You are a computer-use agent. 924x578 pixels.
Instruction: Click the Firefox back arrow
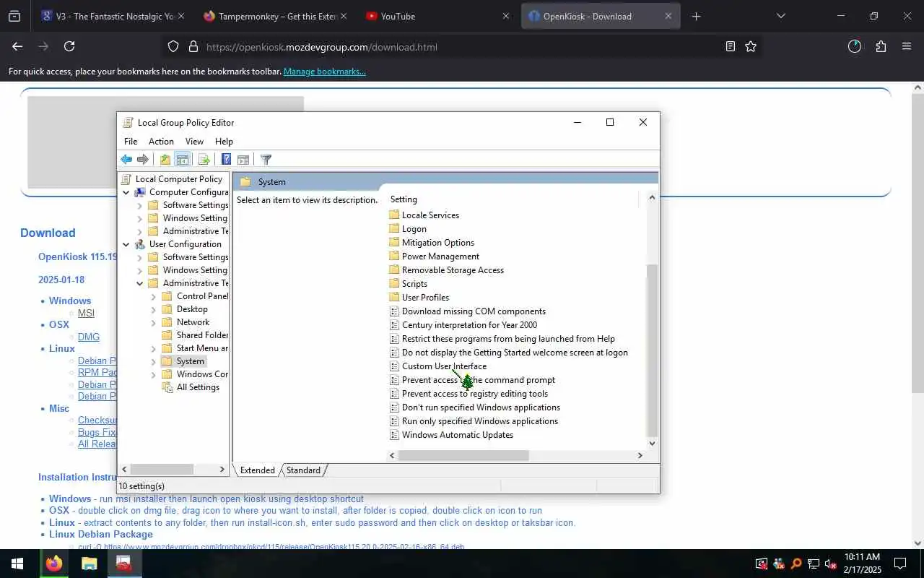click(x=17, y=46)
